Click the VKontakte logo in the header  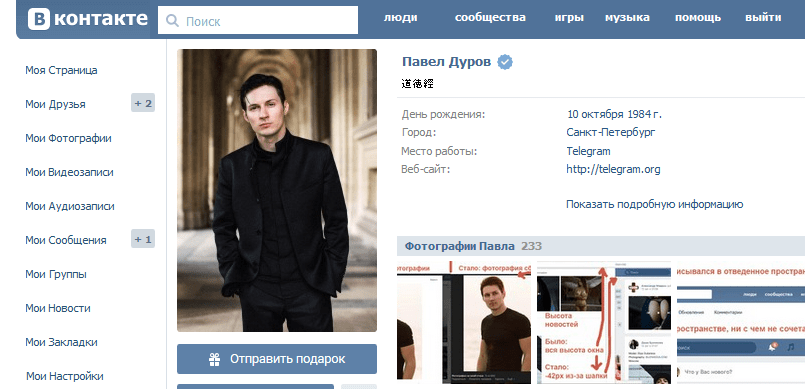[x=87, y=19]
